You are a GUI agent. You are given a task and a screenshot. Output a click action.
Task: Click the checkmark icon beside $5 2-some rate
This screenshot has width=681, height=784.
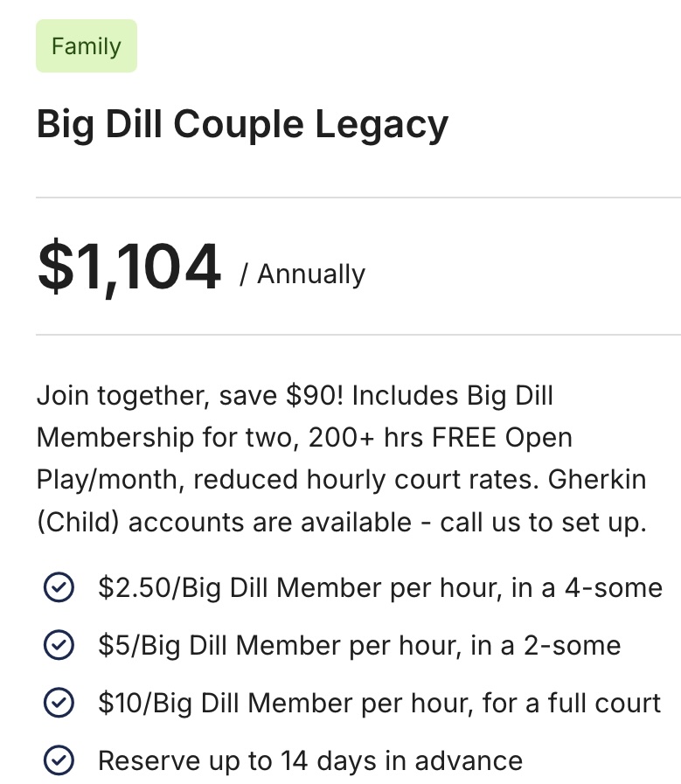[58, 646]
